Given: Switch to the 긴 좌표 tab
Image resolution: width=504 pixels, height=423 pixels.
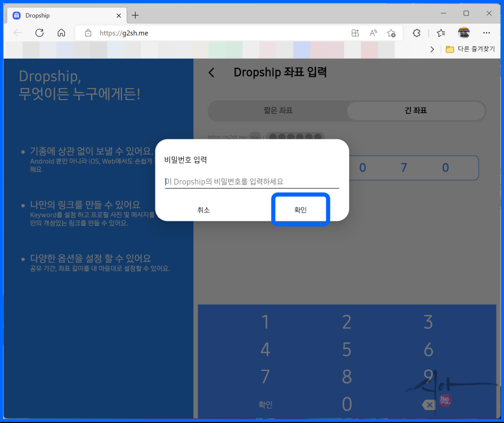Looking at the screenshot, I should pos(416,110).
